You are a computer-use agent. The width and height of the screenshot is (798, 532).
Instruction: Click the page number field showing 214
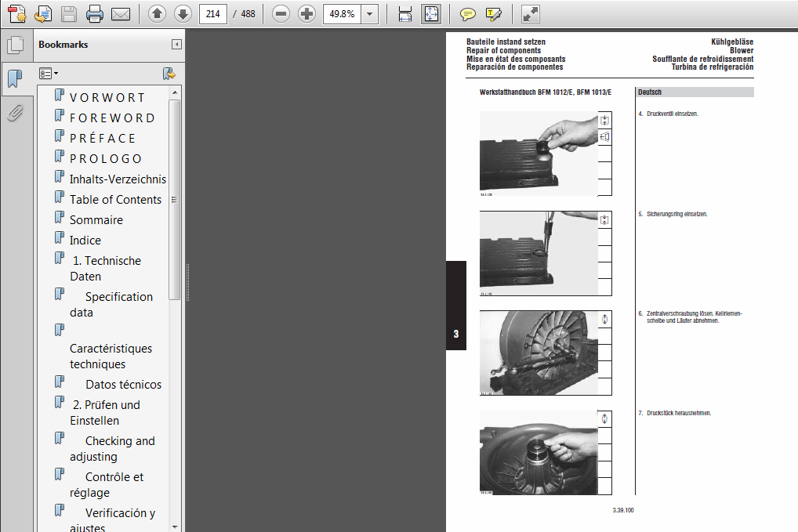pos(212,14)
